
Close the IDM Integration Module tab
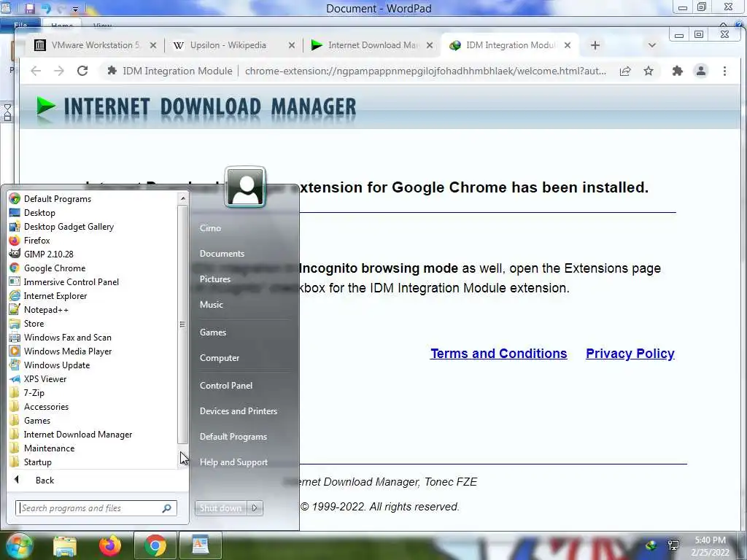pos(568,45)
